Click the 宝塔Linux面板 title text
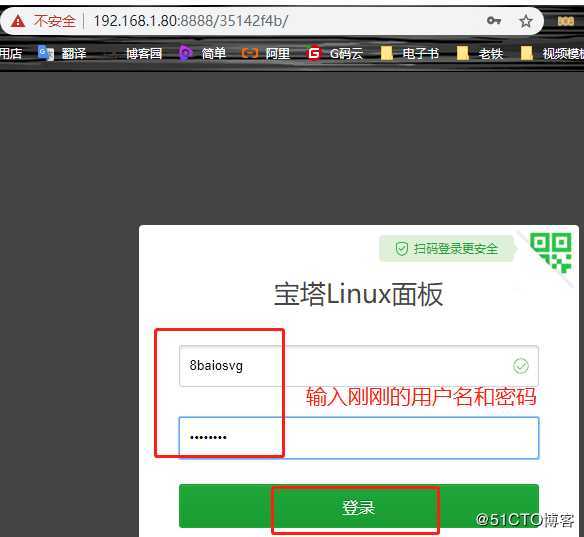Screen dimensions: 584x537 (359, 294)
